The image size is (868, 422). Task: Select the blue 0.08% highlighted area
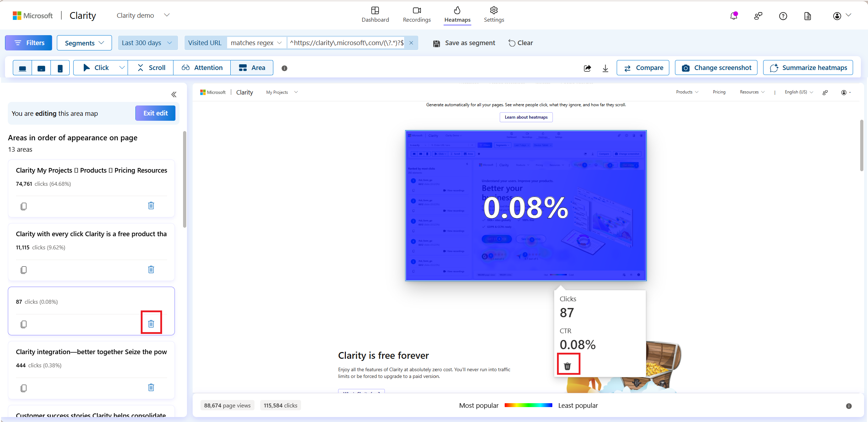[526, 206]
